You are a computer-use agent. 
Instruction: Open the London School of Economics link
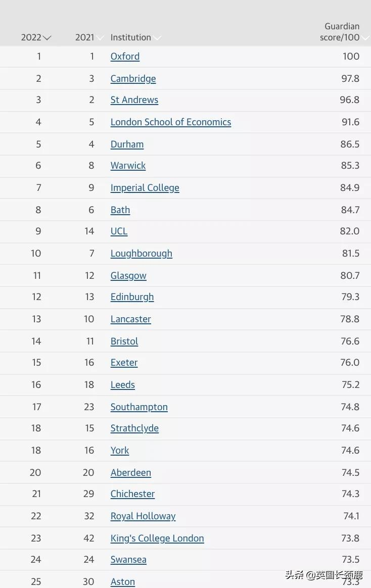click(170, 122)
